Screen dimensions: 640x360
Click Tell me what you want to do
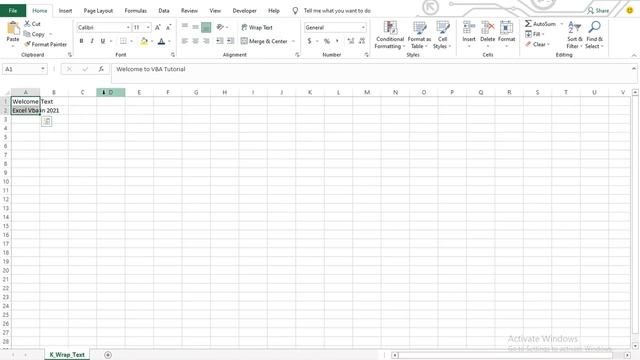337,11
